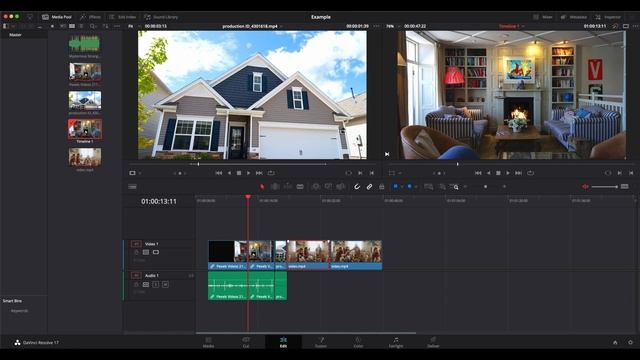Viewport: 640px width, 360px height.
Task: Play reverse in the source viewer
Action: [229, 173]
